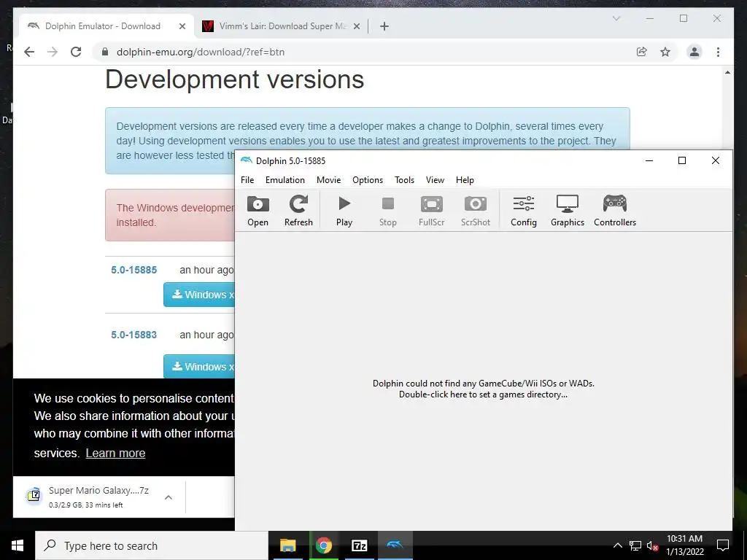Click the site lock icon in address bar
Screen dimensions: 747x560
pos(105,52)
